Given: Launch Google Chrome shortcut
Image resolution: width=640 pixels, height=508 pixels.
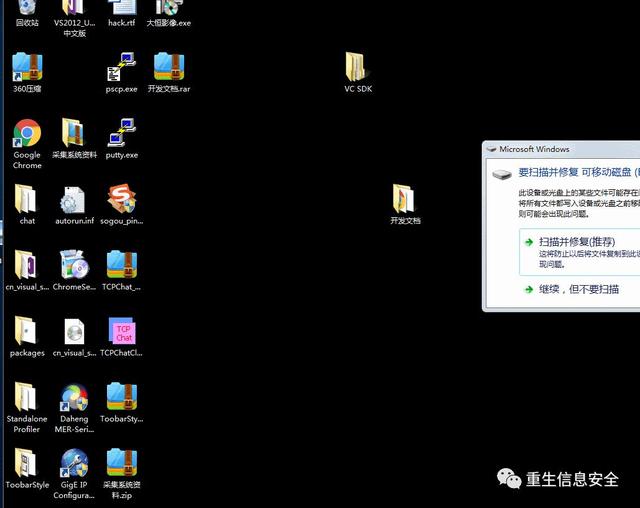Looking at the screenshot, I should [27, 144].
